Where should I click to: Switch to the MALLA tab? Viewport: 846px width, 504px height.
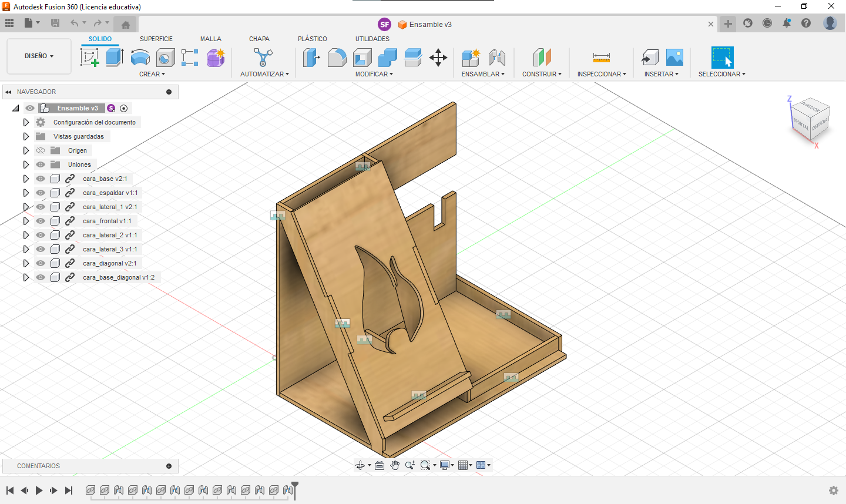(211, 39)
